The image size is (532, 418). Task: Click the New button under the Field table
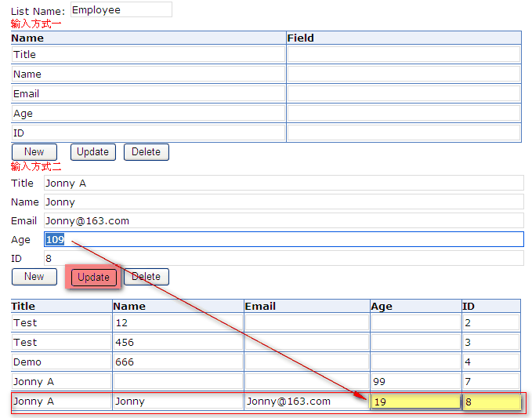pos(34,152)
